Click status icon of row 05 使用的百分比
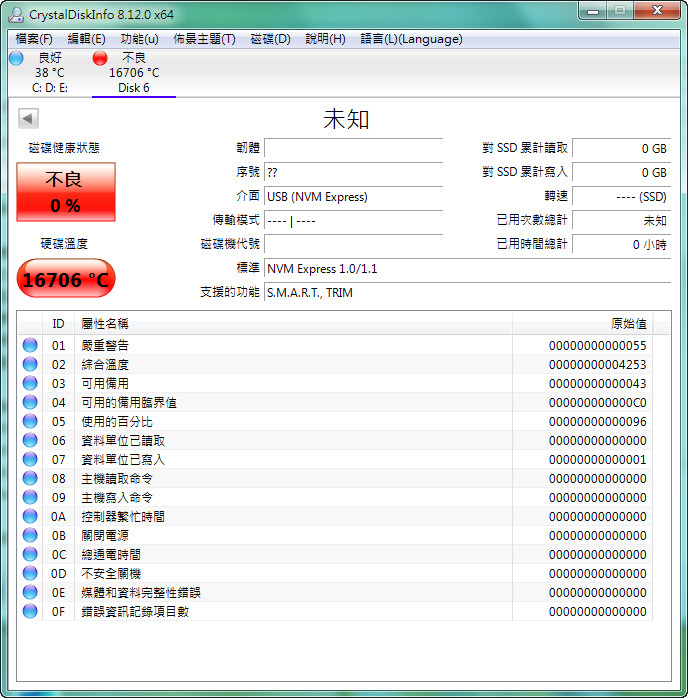This screenshot has height=698, width=688. point(30,421)
